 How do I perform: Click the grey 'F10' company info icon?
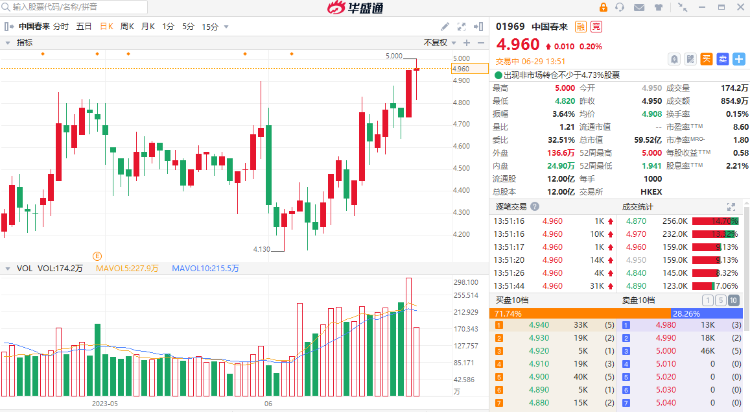coord(690,59)
